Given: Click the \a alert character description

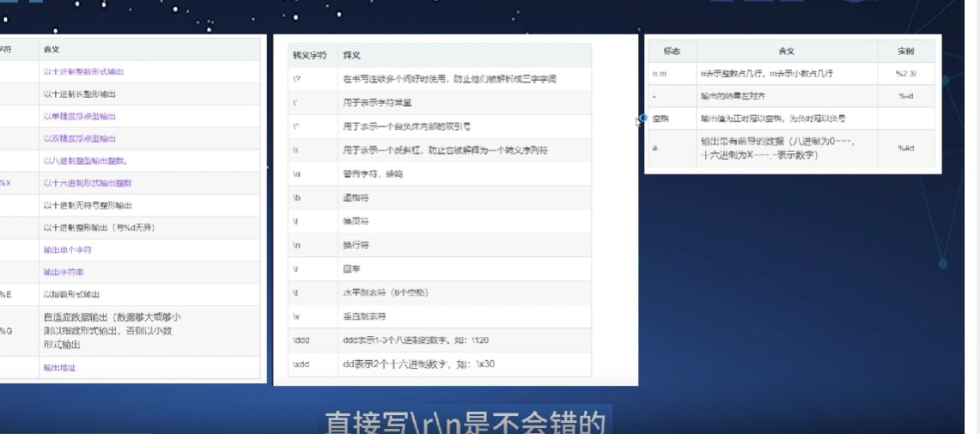Looking at the screenshot, I should click(x=373, y=174).
